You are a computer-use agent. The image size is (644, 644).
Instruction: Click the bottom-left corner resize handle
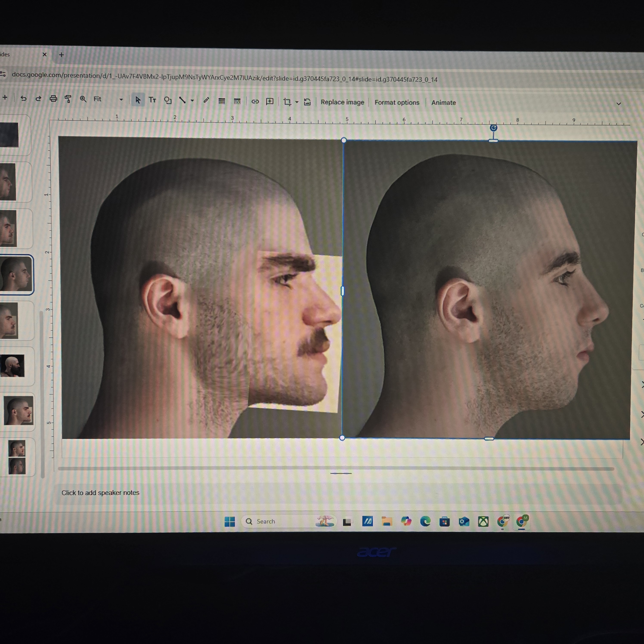click(x=342, y=438)
